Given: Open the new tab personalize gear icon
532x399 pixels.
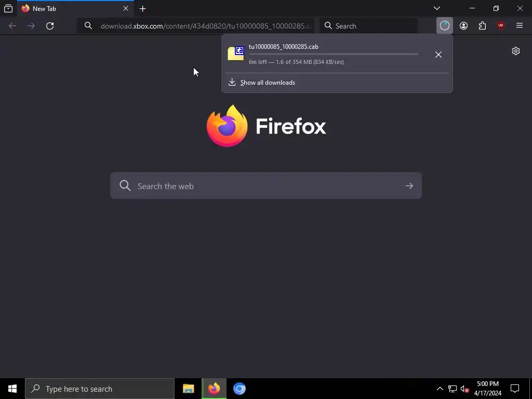Looking at the screenshot, I should click(x=516, y=51).
